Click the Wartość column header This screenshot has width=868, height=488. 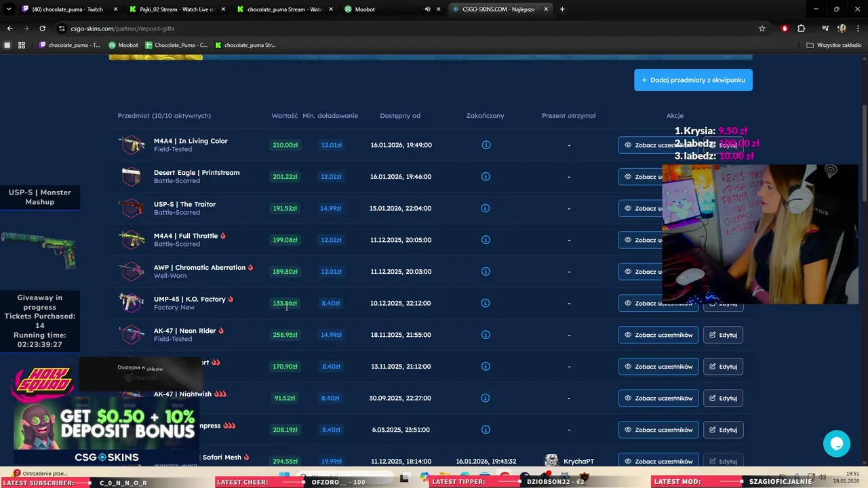point(285,116)
